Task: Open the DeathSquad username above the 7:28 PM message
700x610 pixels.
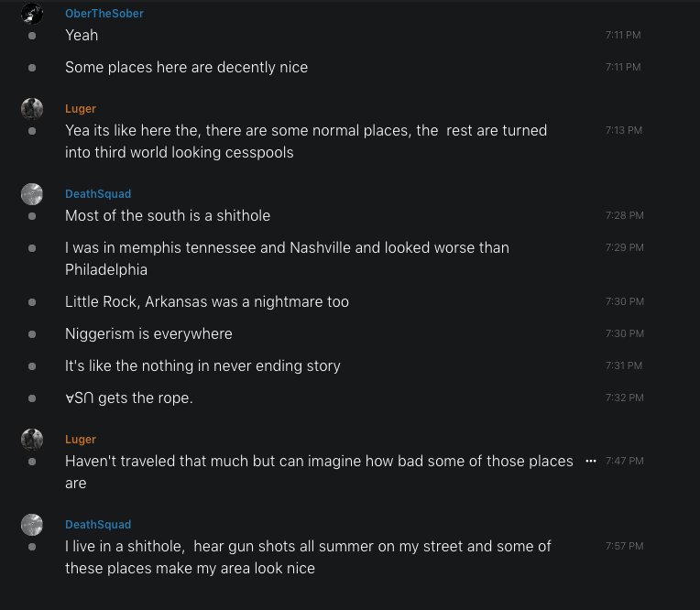Action: [98, 194]
